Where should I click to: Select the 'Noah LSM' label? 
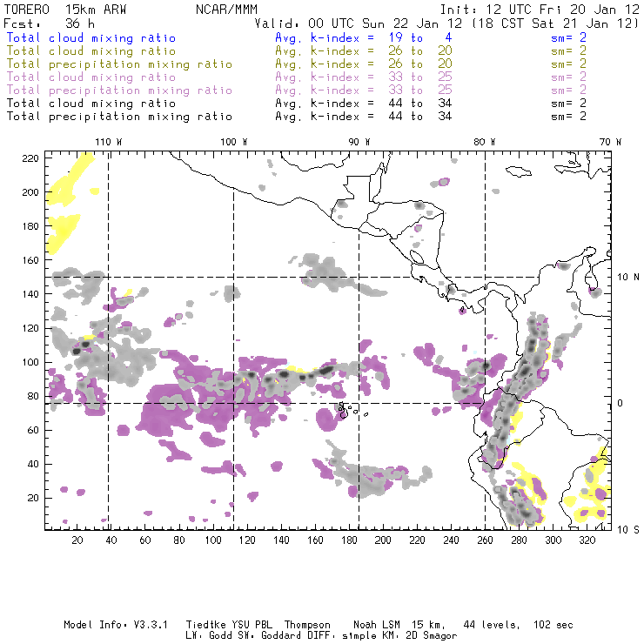pyautogui.click(x=377, y=625)
